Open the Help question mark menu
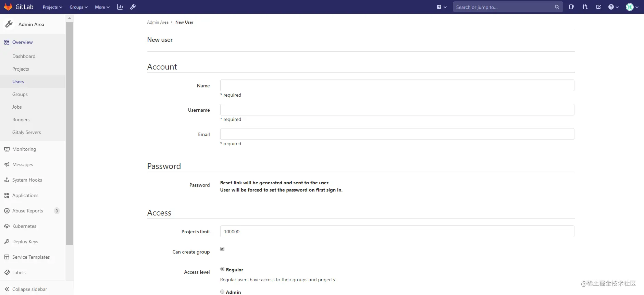The height and width of the screenshot is (295, 644). click(x=613, y=7)
